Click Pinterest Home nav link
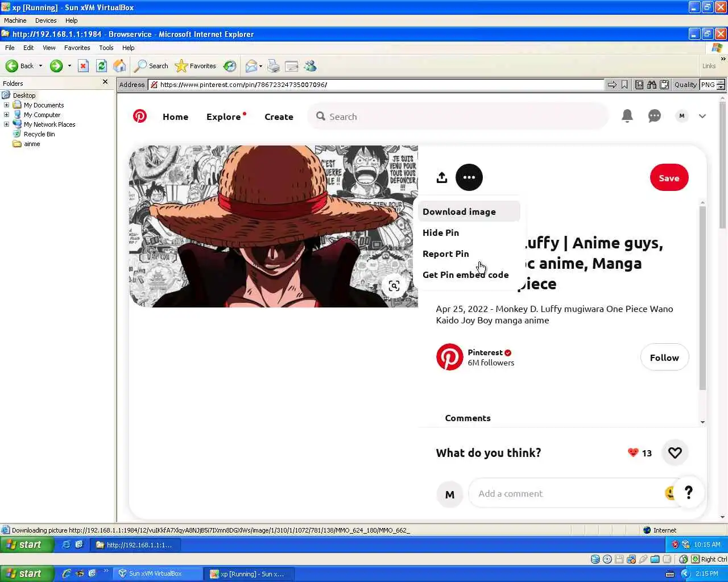 (175, 117)
